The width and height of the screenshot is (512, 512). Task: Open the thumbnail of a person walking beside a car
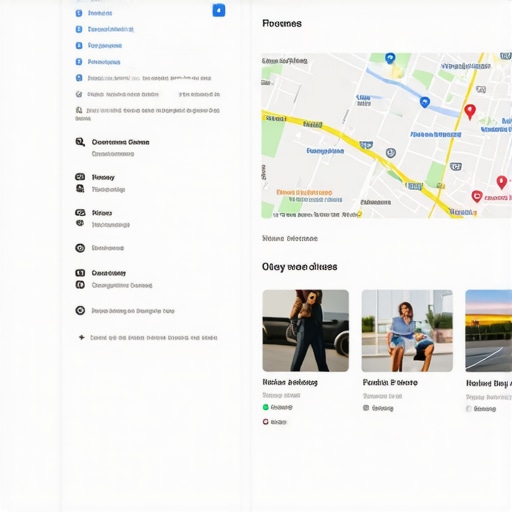pos(306,331)
